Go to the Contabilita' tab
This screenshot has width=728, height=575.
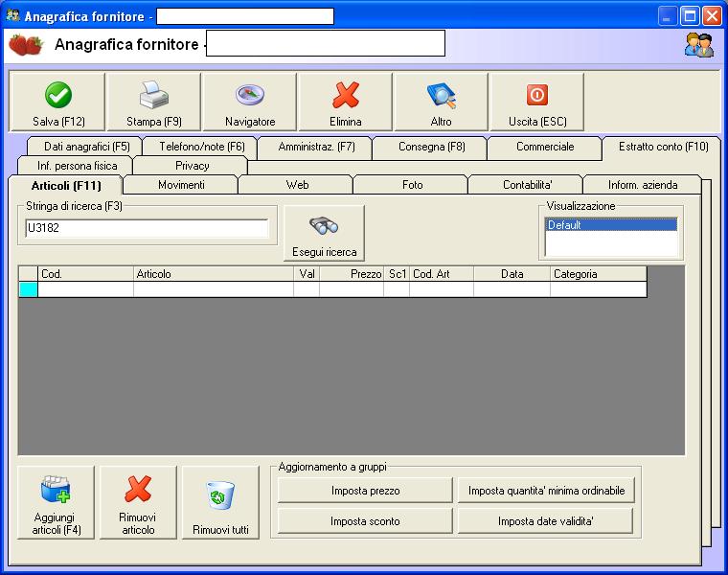(x=527, y=185)
